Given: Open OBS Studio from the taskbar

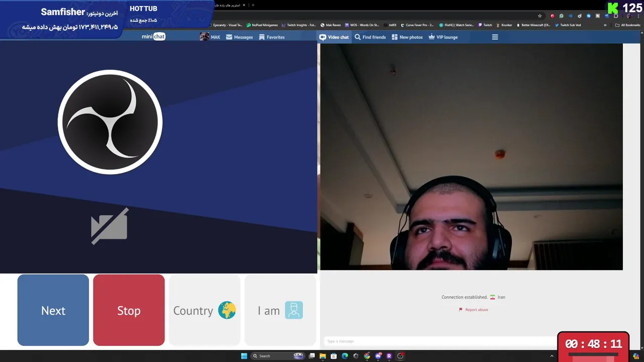Looking at the screenshot, I should [400, 356].
